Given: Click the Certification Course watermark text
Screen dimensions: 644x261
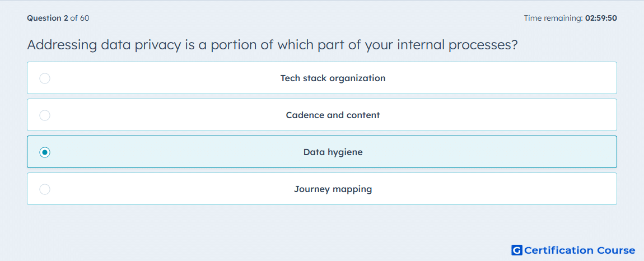Looking at the screenshot, I should coord(580,250).
